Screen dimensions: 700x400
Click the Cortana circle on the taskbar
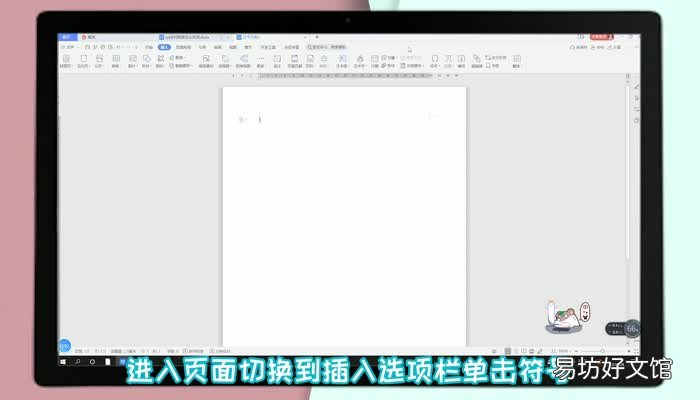(92, 362)
